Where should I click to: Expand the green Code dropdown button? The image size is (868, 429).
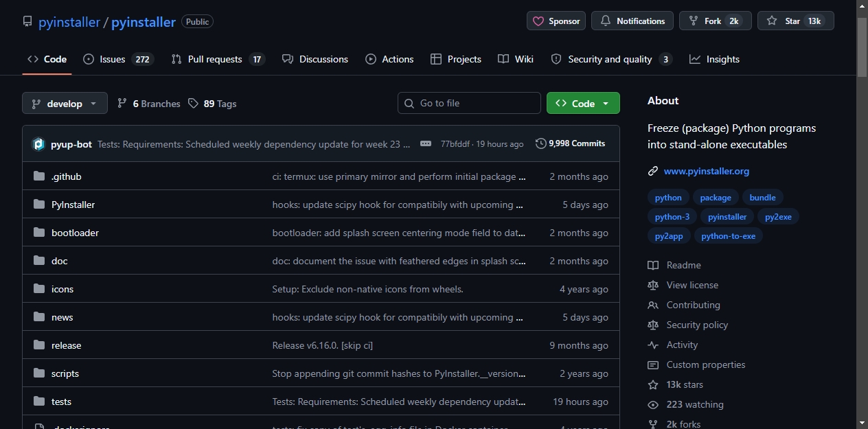[583, 103]
